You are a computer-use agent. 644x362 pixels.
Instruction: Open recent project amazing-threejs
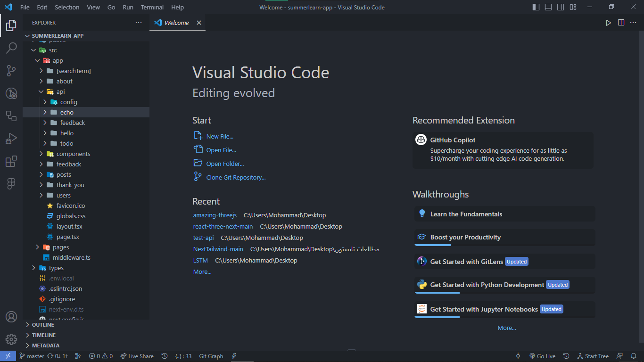(x=215, y=215)
